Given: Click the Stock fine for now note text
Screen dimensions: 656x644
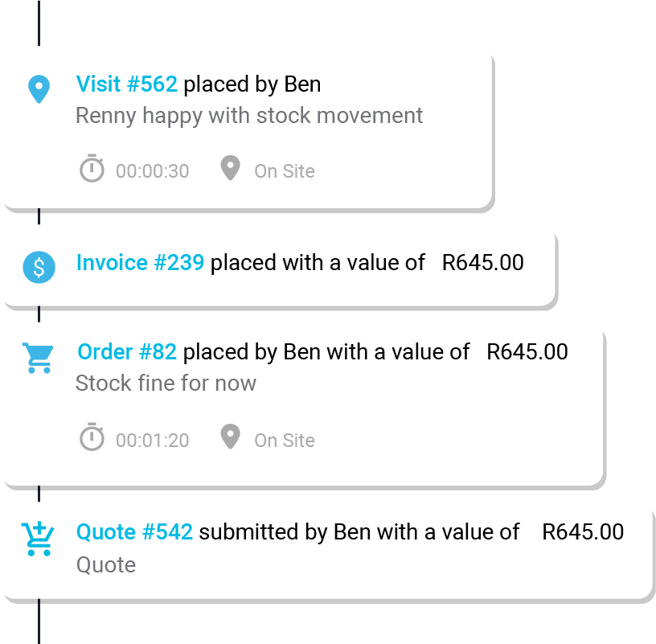Looking at the screenshot, I should pyautogui.click(x=166, y=384).
